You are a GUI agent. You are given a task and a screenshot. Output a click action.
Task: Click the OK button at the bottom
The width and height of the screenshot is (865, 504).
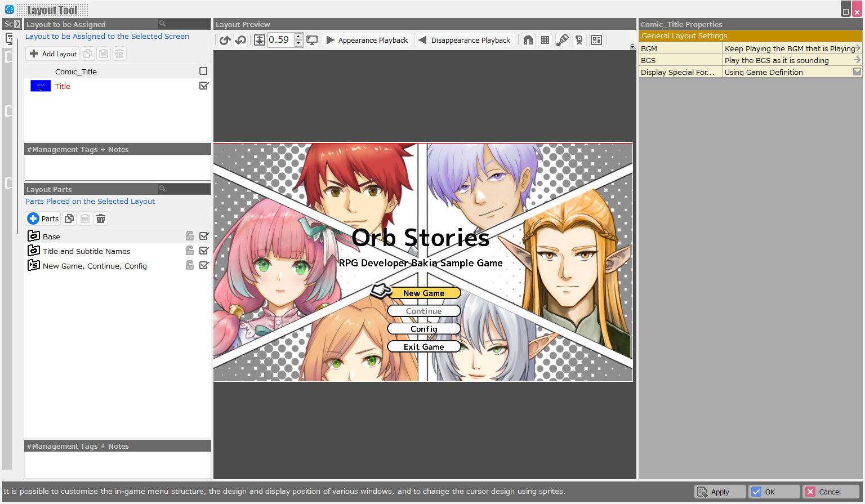point(773,491)
